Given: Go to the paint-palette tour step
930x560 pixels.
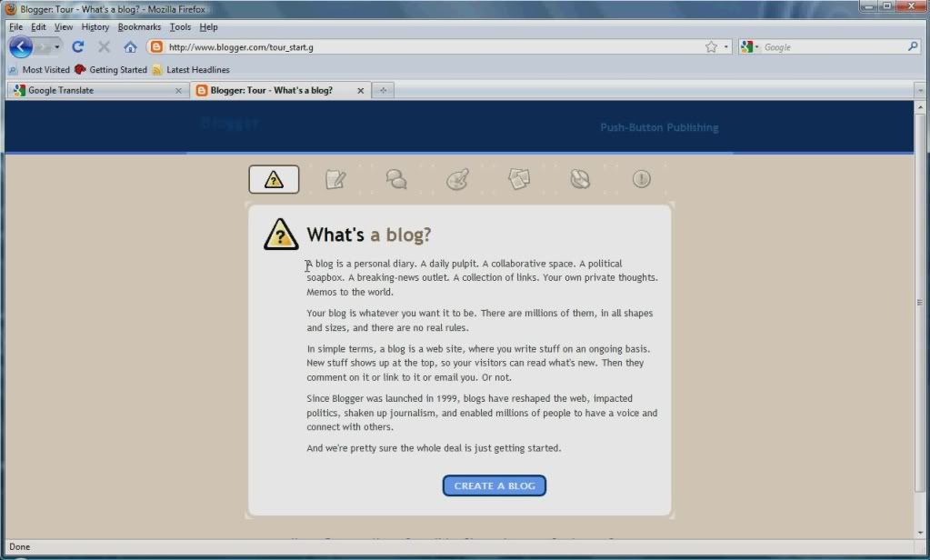Looking at the screenshot, I should point(457,179).
